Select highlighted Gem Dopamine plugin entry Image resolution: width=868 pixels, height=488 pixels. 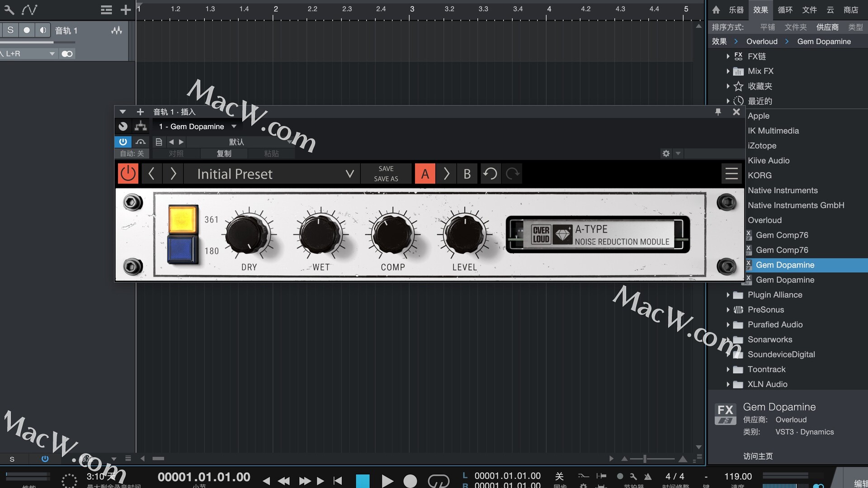[807, 265]
